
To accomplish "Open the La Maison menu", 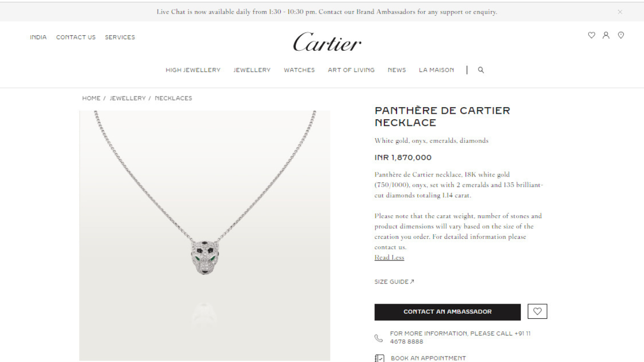I will (436, 70).
